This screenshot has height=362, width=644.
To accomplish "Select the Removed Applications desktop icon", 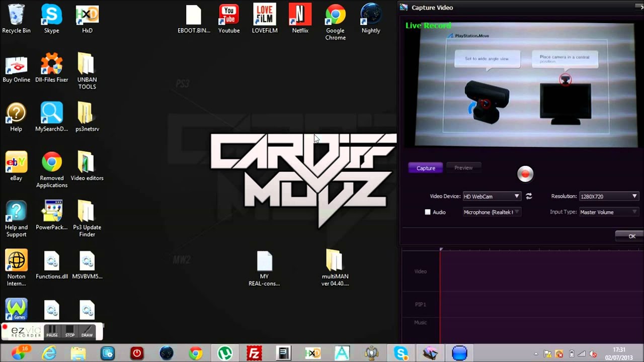I will (51, 170).
